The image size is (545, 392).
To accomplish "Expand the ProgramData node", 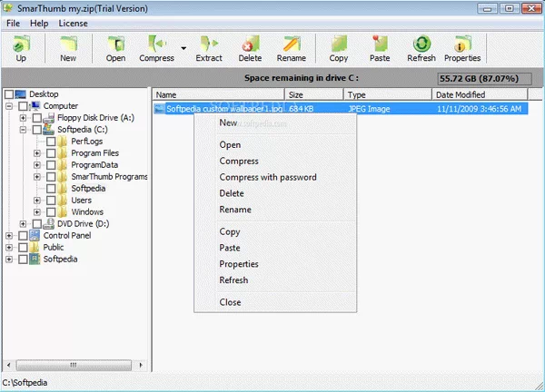I will [x=37, y=165].
